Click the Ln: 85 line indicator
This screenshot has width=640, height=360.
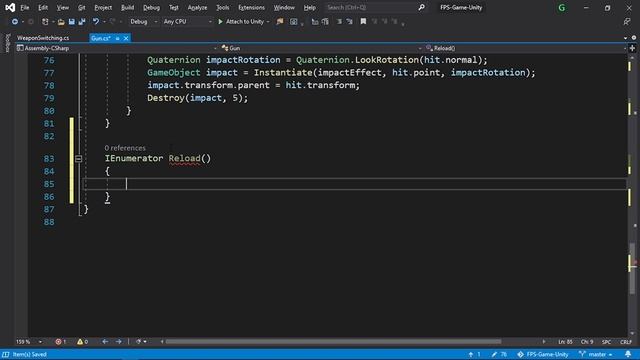(x=565, y=342)
